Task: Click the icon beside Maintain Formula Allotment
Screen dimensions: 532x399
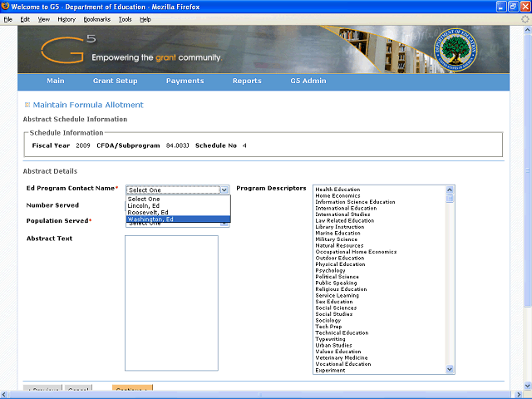Action: point(27,105)
